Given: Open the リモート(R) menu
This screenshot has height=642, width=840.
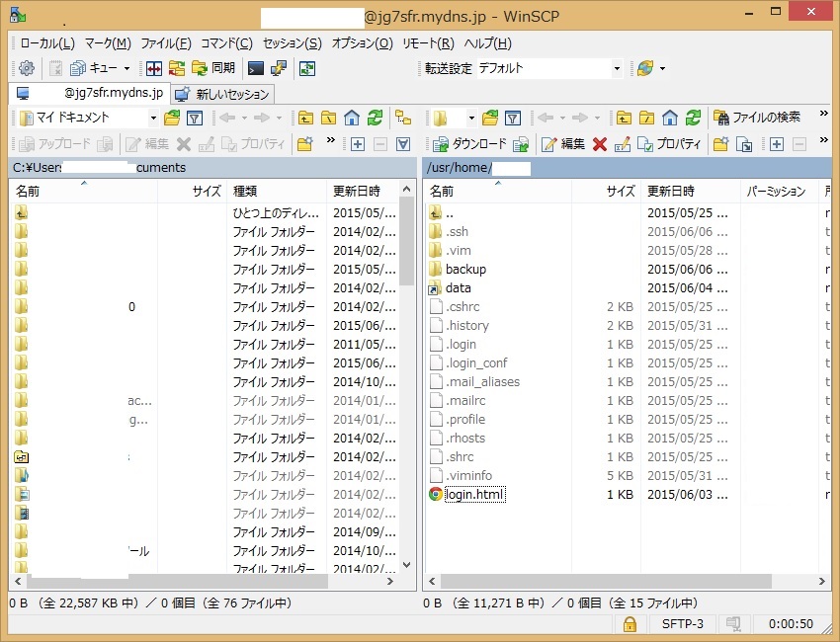Looking at the screenshot, I should [428, 43].
